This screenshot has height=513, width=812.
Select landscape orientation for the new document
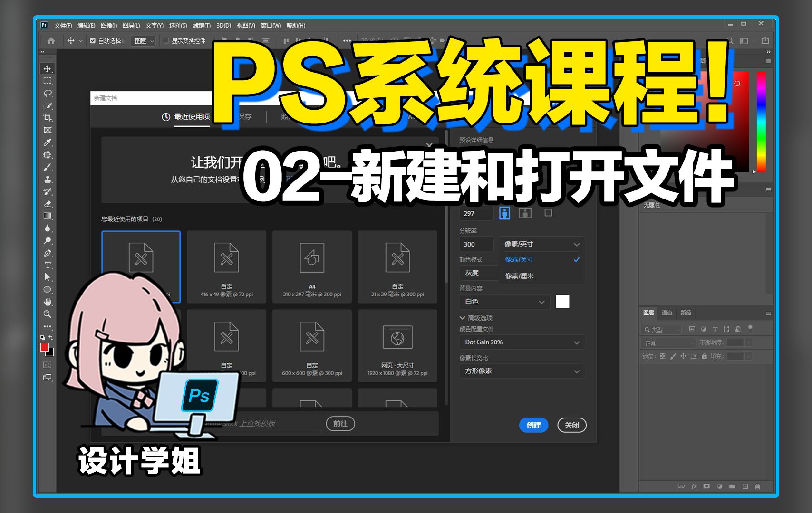pyautogui.click(x=525, y=213)
